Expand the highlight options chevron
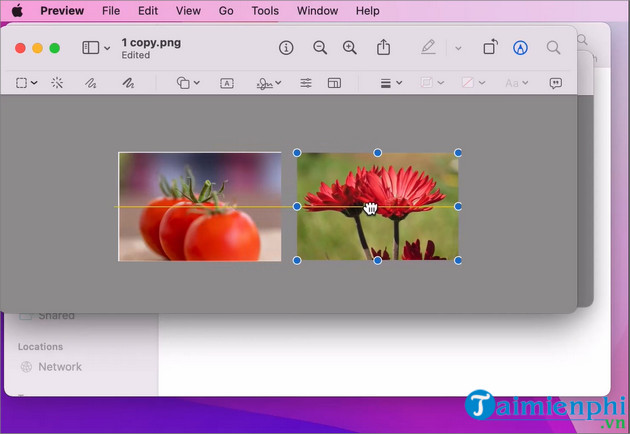The image size is (630, 434). (x=458, y=48)
